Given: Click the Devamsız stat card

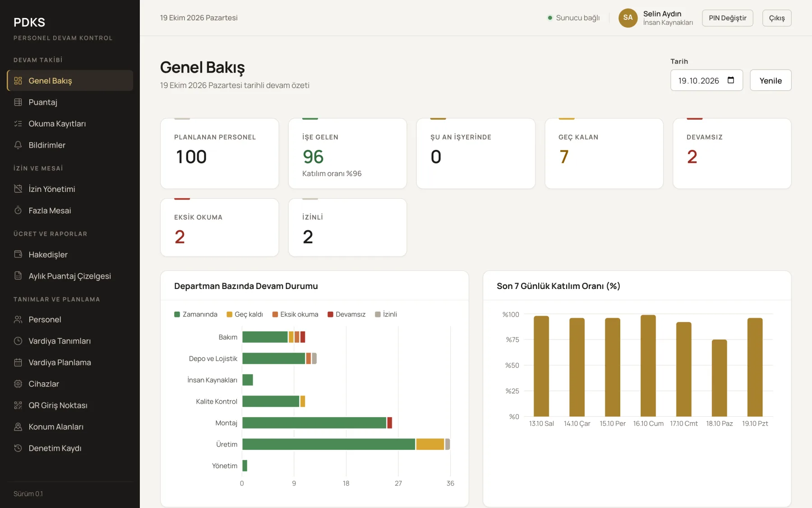Looking at the screenshot, I should (732, 154).
